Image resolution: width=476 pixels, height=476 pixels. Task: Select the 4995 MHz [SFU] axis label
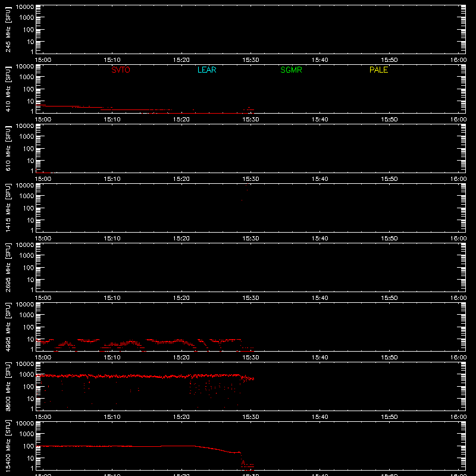tap(8, 327)
